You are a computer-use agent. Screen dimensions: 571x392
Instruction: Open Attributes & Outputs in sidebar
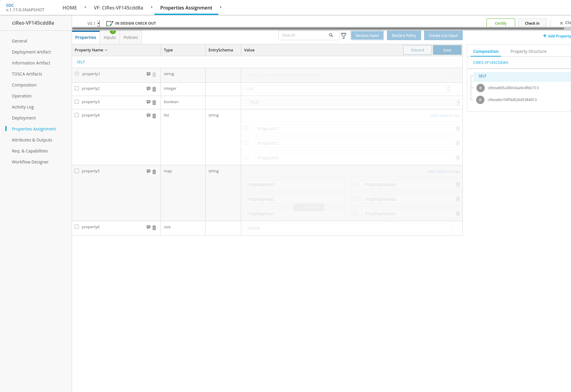point(32,140)
